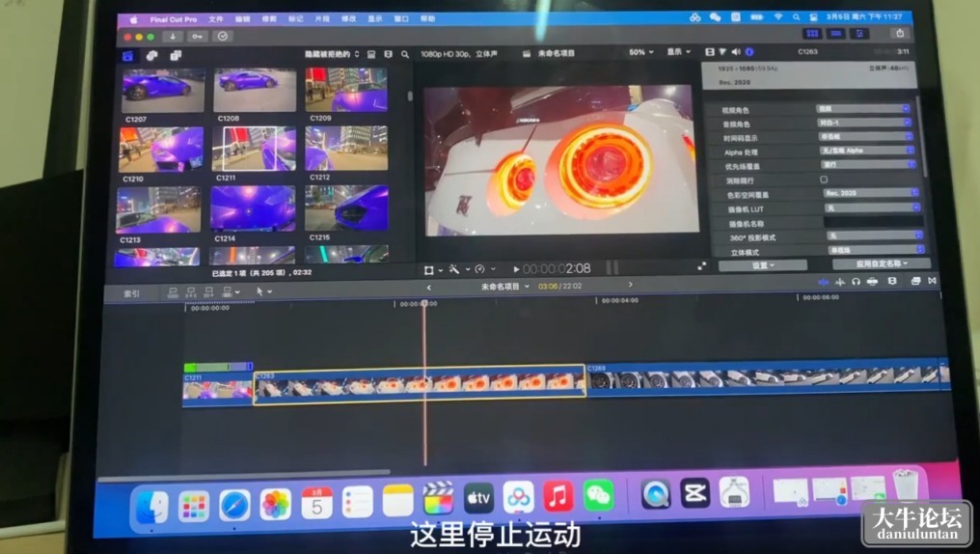Go forward in timeline history arrow
The width and height of the screenshot is (980, 554).
[630, 285]
